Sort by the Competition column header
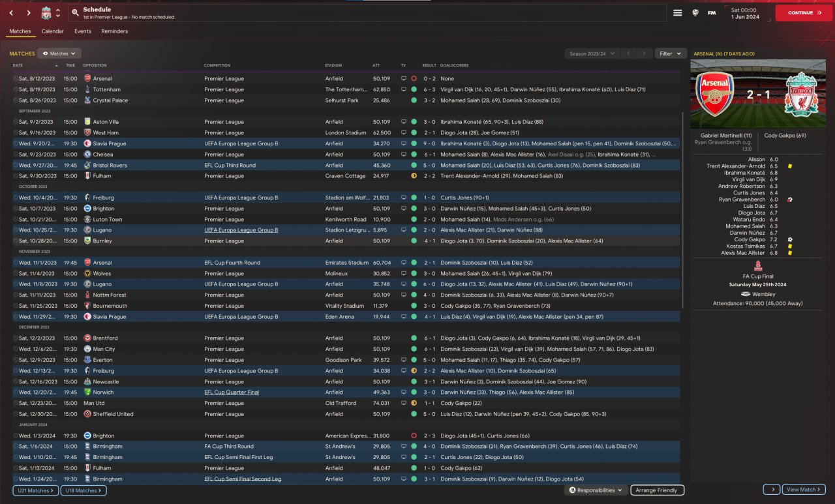The height and width of the screenshot is (504, 835). click(217, 65)
